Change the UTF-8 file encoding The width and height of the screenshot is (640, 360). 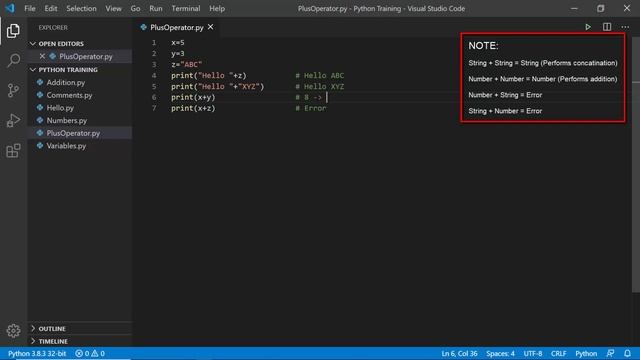pyautogui.click(x=533, y=353)
